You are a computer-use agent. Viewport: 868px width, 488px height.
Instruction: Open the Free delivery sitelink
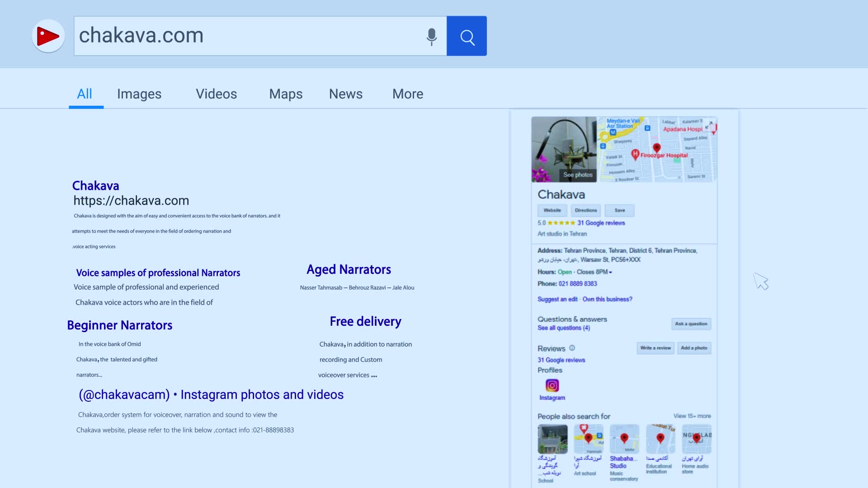(x=365, y=322)
